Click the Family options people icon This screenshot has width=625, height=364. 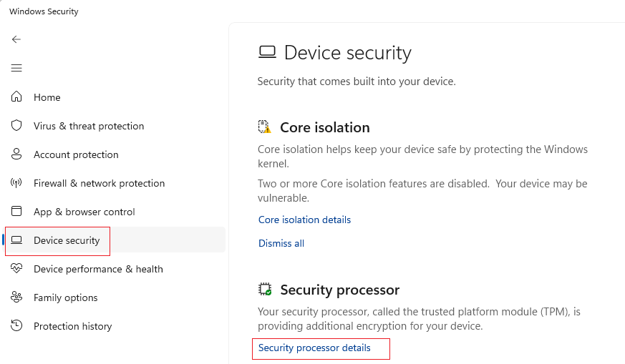coord(16,297)
